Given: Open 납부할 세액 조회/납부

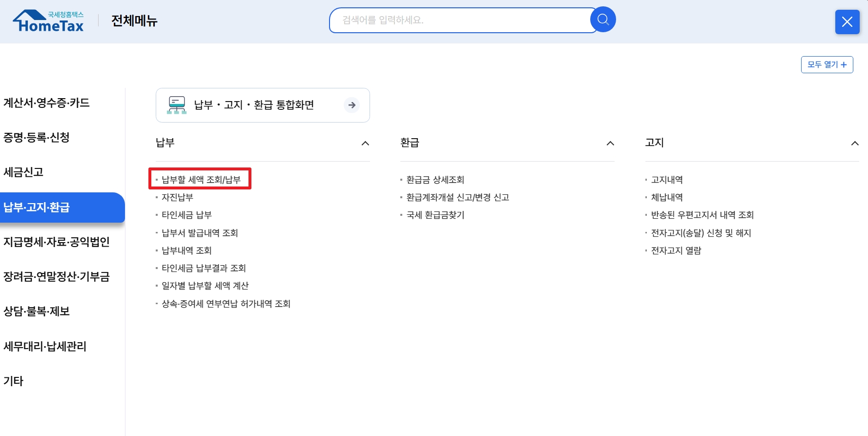Looking at the screenshot, I should pos(200,179).
